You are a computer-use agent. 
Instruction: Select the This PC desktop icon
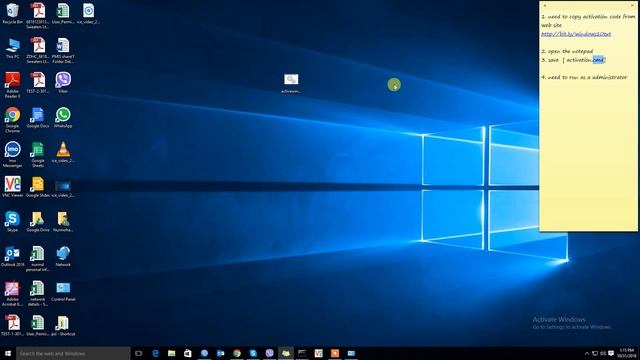pyautogui.click(x=12, y=48)
